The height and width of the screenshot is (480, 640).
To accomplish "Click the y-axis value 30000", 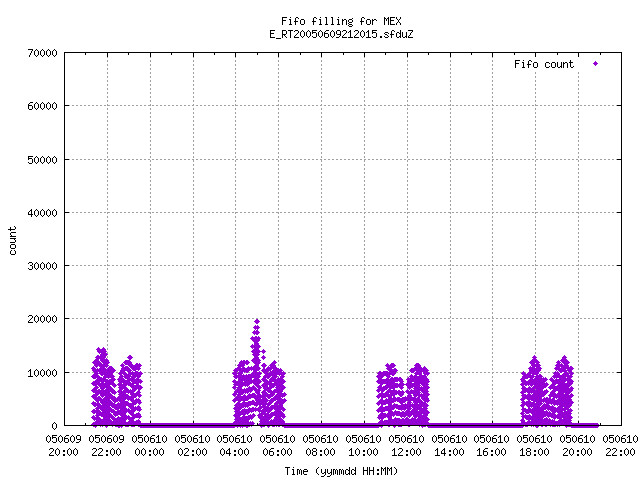I will tap(42, 266).
